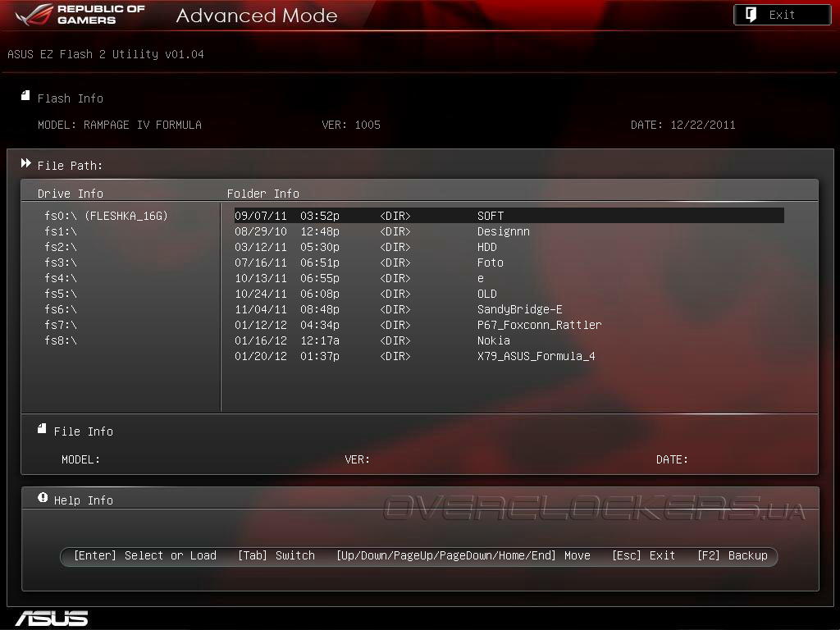The image size is (840, 630).
Task: Click the Advanced Mode heading
Action: 257,16
